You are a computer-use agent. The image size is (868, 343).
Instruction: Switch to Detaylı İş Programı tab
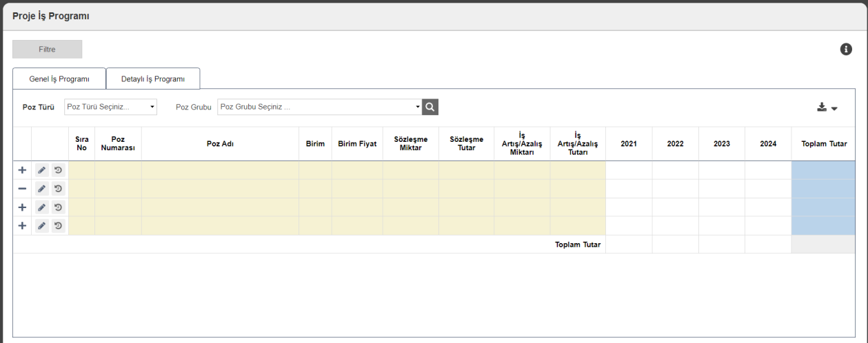pos(153,79)
